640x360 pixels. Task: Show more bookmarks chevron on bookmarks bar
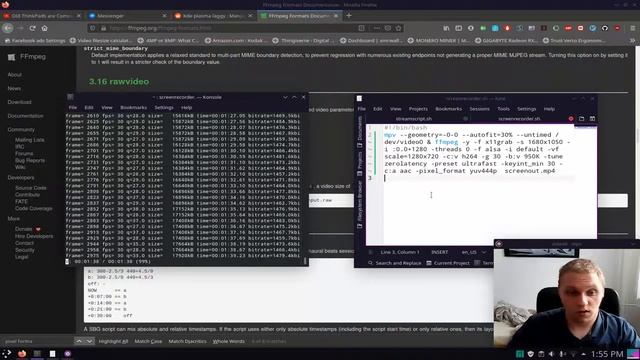coord(632,40)
